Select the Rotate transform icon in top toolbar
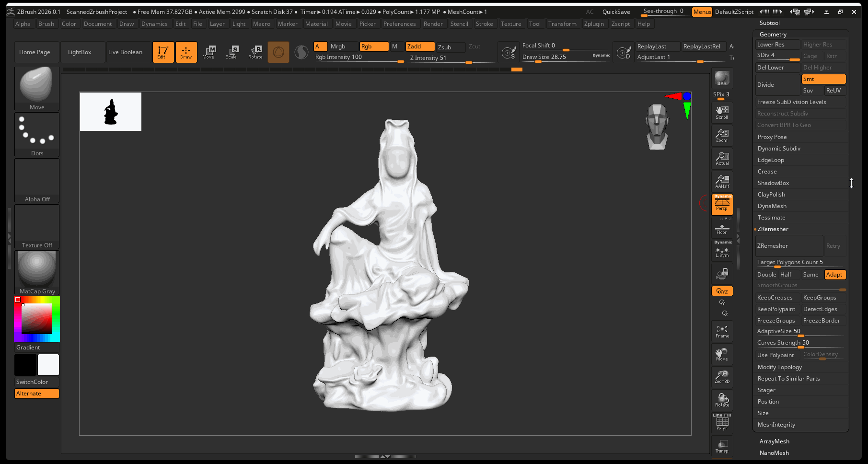Image resolution: width=868 pixels, height=464 pixels. tap(255, 52)
